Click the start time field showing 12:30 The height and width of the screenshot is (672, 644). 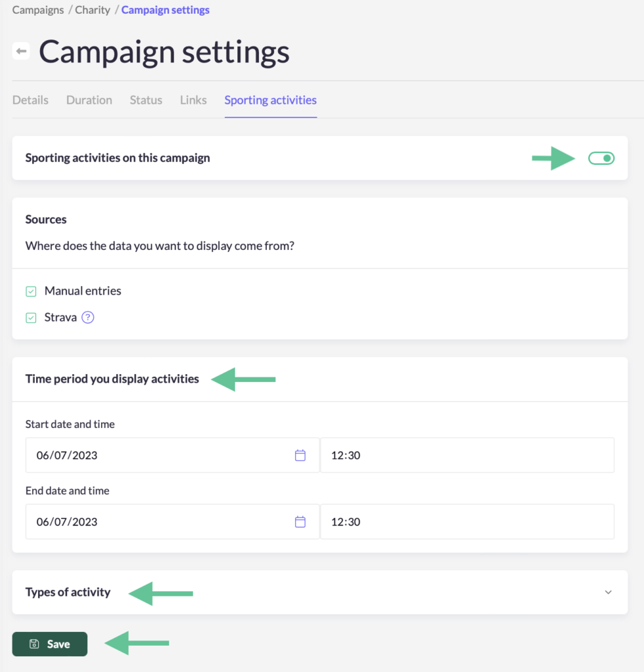click(467, 455)
